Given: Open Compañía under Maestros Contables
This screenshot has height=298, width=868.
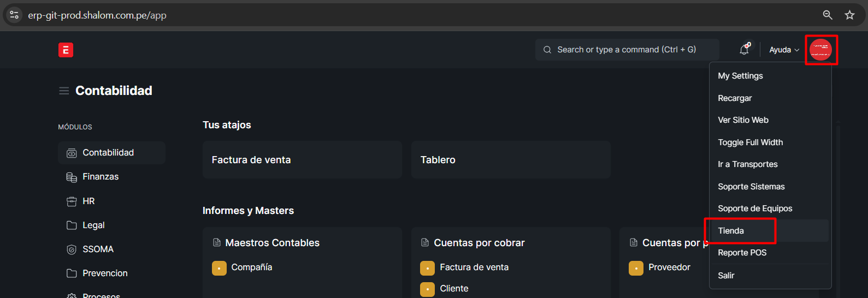Looking at the screenshot, I should pos(251,267).
